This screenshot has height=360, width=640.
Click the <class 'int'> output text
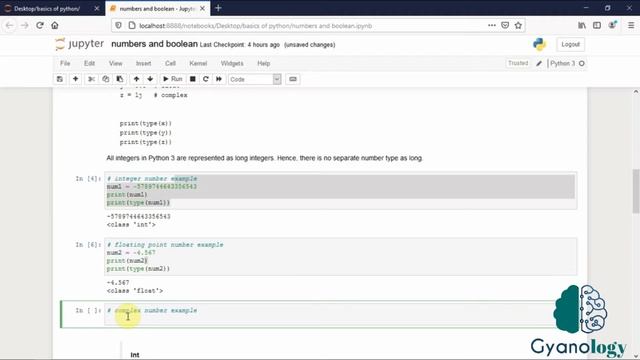pyautogui.click(x=131, y=224)
